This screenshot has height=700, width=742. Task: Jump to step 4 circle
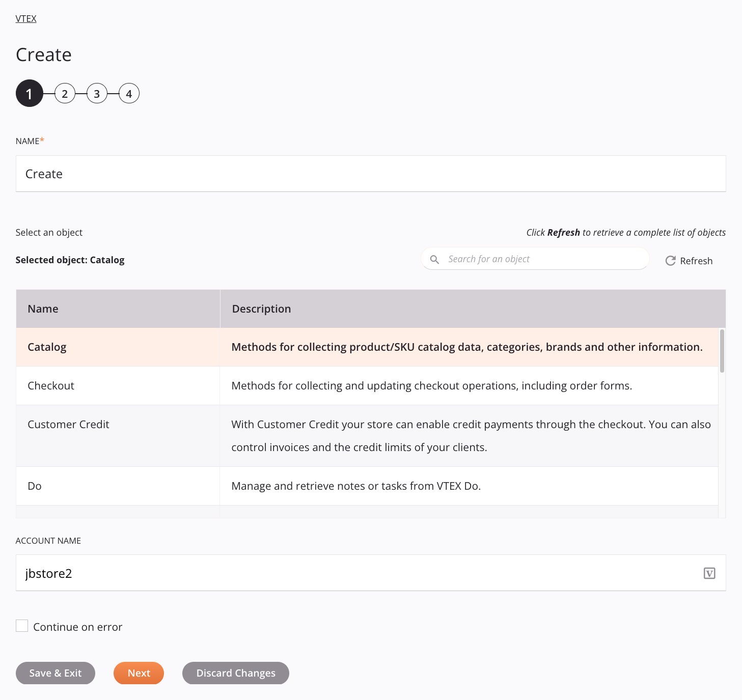[x=129, y=94]
